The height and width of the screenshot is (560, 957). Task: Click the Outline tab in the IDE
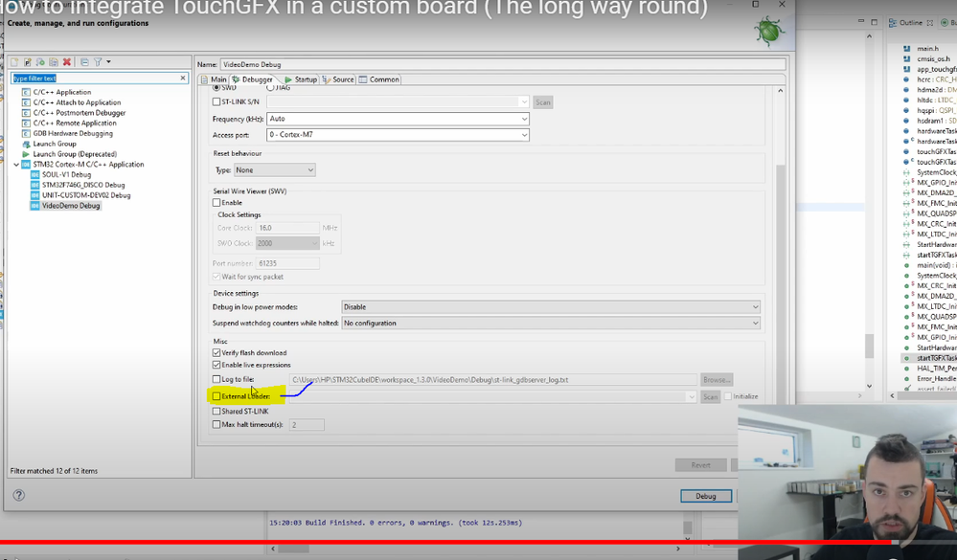(910, 23)
